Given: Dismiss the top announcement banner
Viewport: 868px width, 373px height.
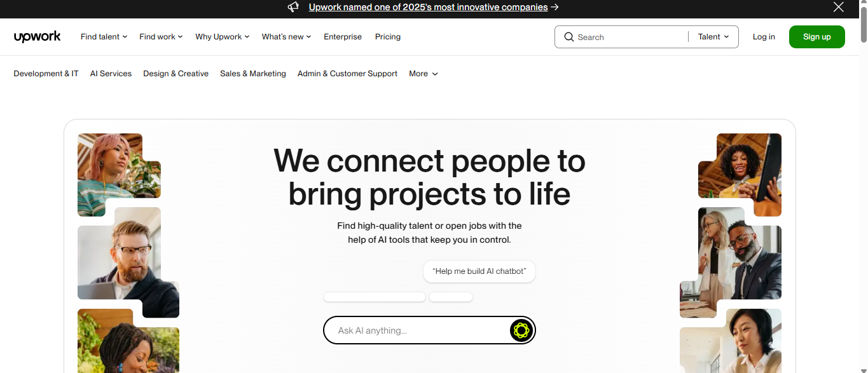Looking at the screenshot, I should 839,7.
